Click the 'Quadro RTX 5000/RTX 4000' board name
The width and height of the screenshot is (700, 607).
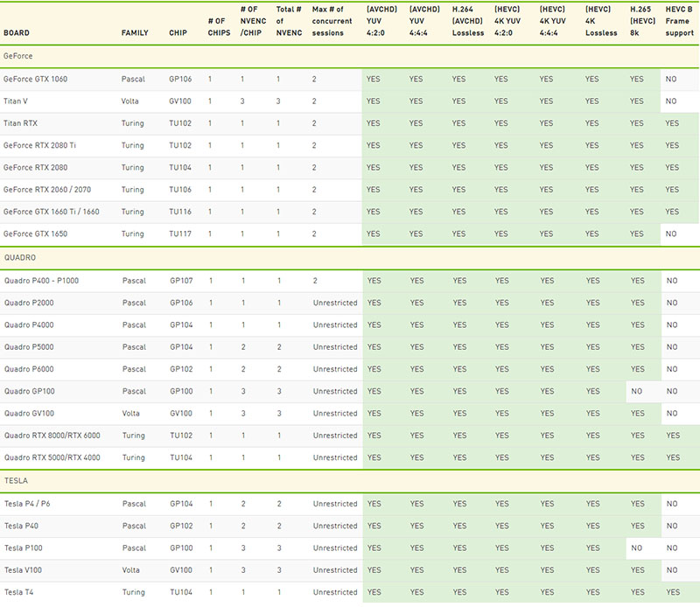click(x=52, y=457)
